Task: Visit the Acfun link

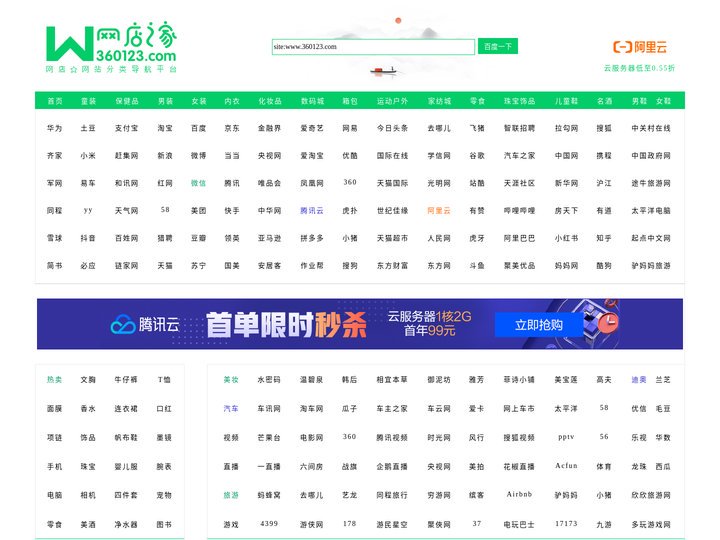Action: [x=566, y=466]
